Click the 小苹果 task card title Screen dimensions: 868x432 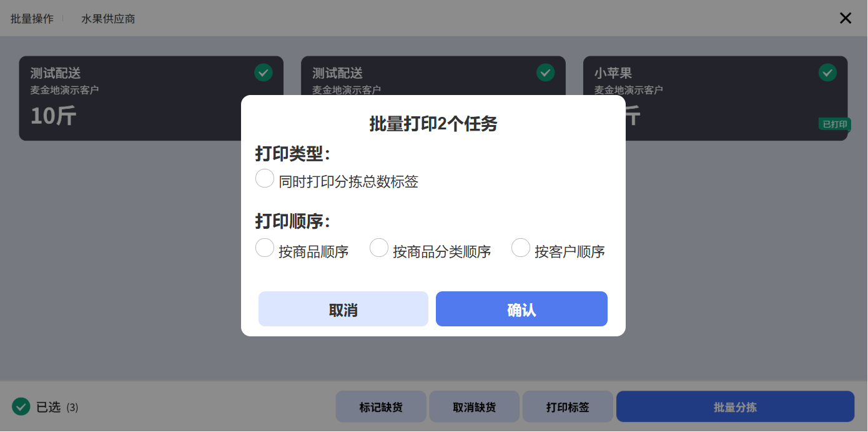click(x=613, y=73)
